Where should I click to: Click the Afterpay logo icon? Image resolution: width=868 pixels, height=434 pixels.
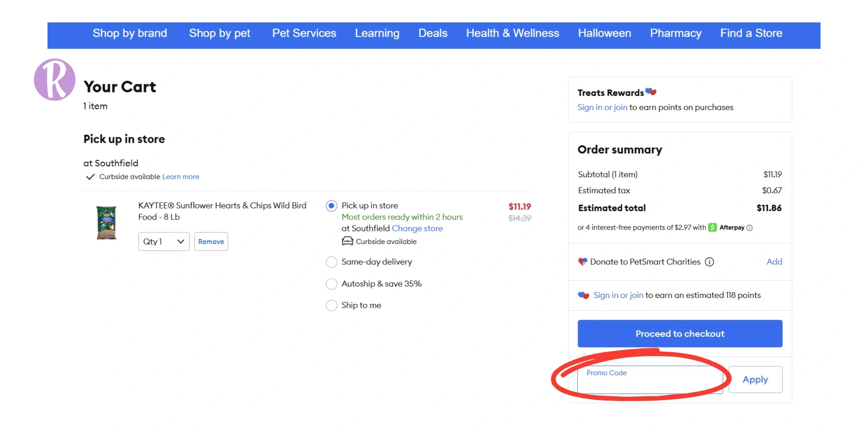[x=712, y=228]
